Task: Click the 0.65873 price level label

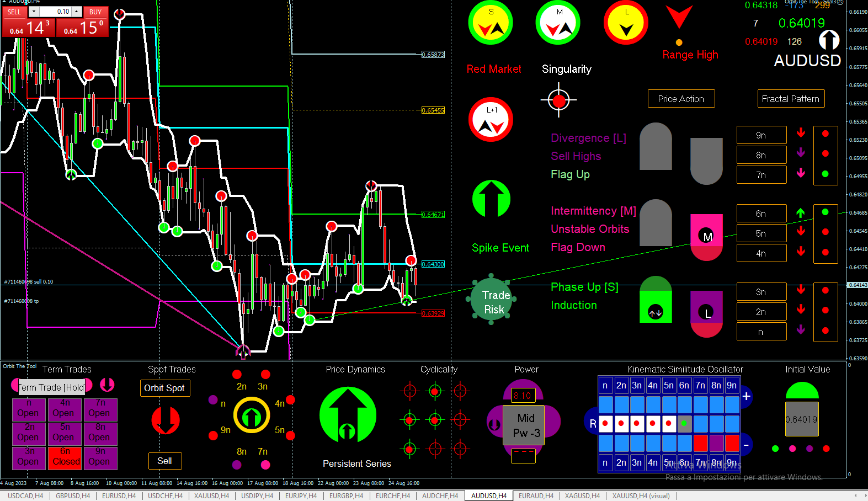Action: pyautogui.click(x=433, y=55)
